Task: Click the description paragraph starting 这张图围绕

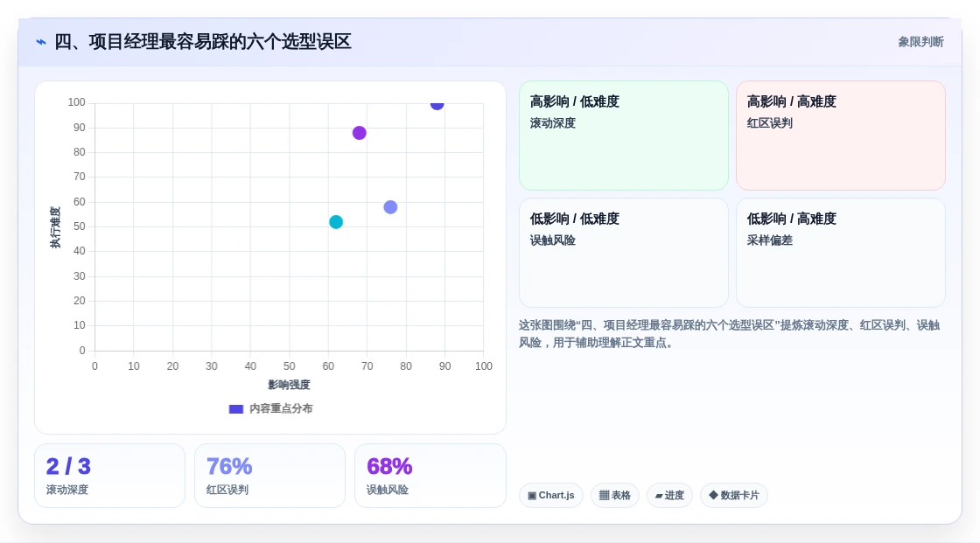Action: click(x=730, y=334)
